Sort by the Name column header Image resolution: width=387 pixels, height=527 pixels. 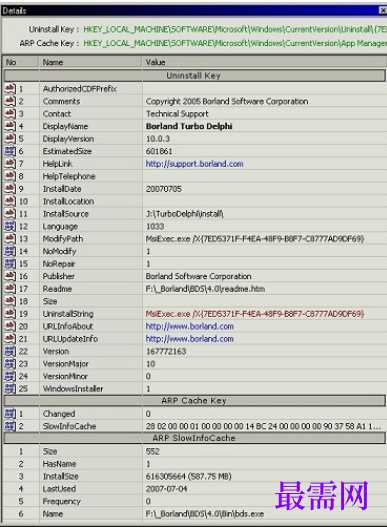point(91,62)
